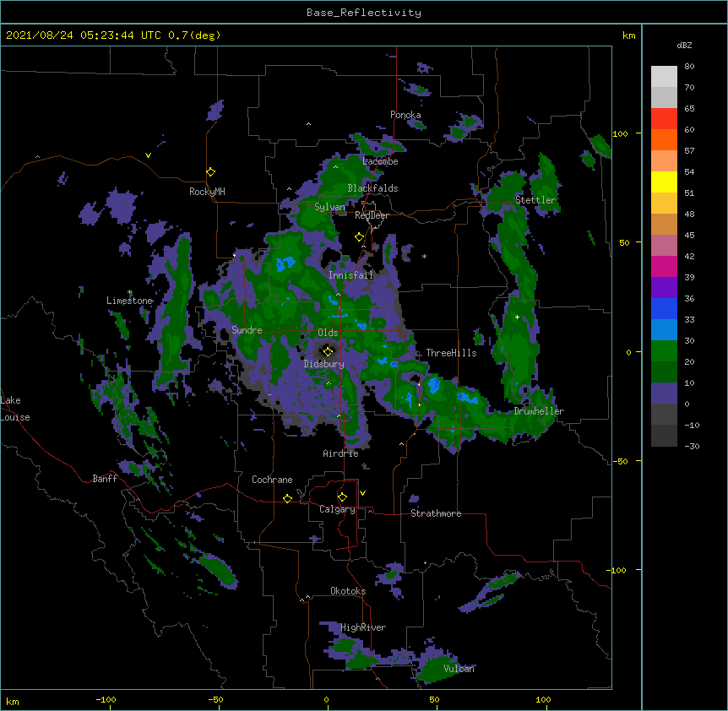Viewport: 728px width, 711px height.
Task: Click the purple 0 dBZ legend swatch
Action: pos(664,393)
